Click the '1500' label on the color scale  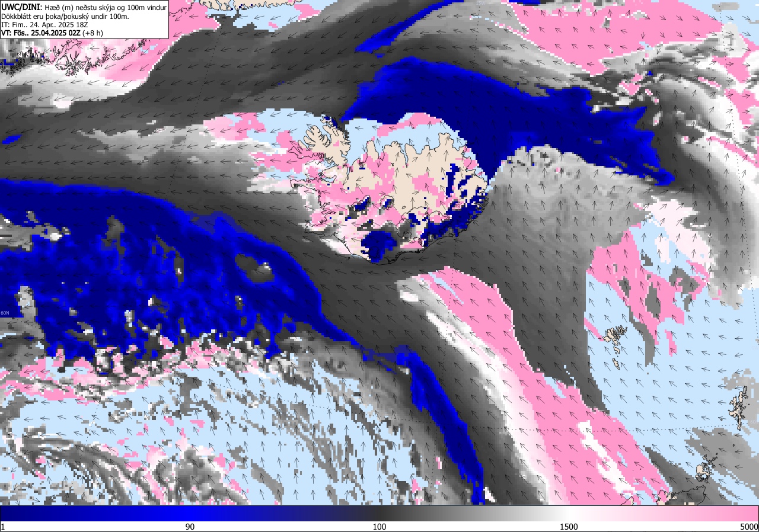click(x=568, y=527)
